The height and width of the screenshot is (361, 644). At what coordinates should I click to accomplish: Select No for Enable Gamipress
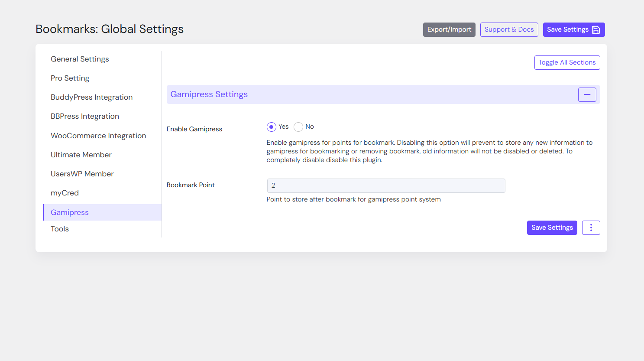point(298,127)
